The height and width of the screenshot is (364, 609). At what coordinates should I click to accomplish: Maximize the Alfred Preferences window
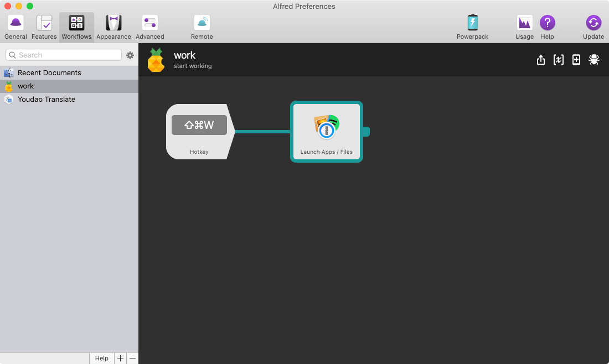pos(30,6)
